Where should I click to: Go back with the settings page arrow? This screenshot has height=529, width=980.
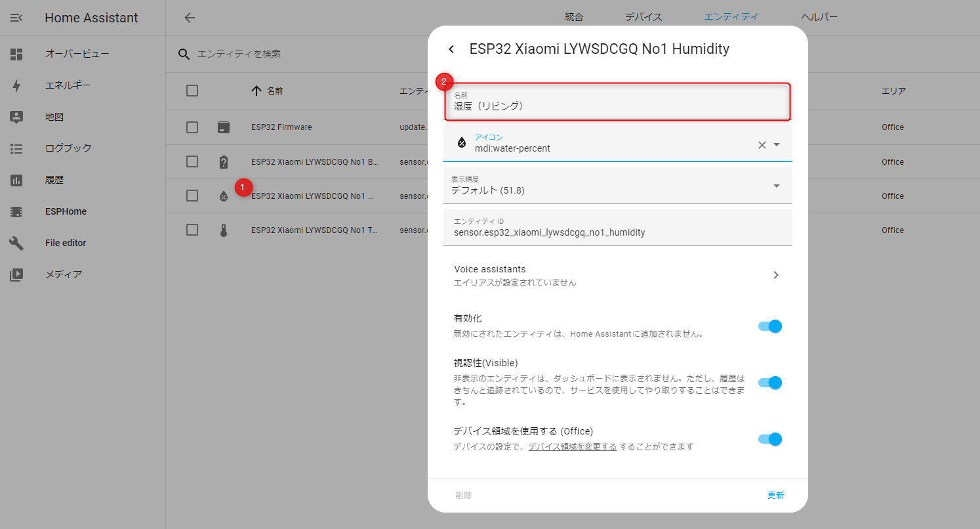tap(190, 18)
